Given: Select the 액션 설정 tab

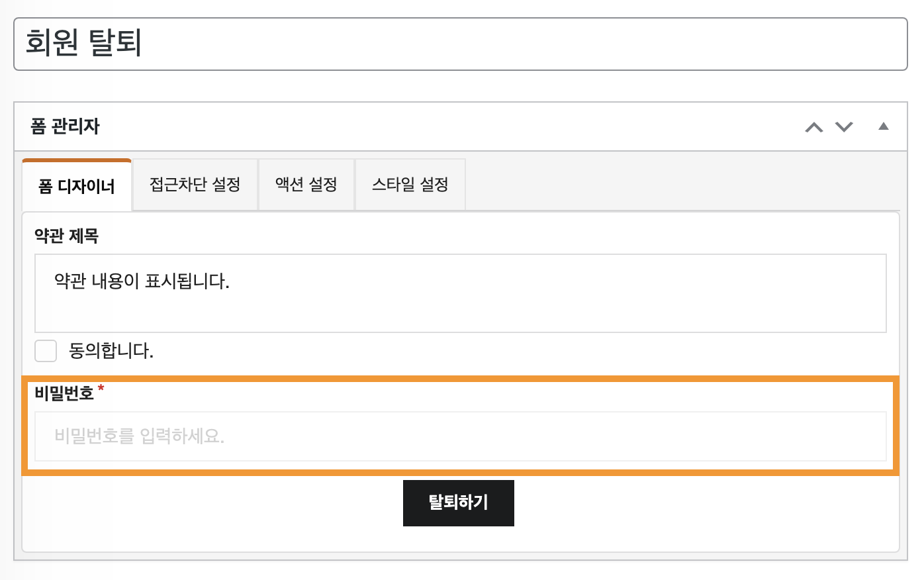Looking at the screenshot, I should (x=306, y=185).
